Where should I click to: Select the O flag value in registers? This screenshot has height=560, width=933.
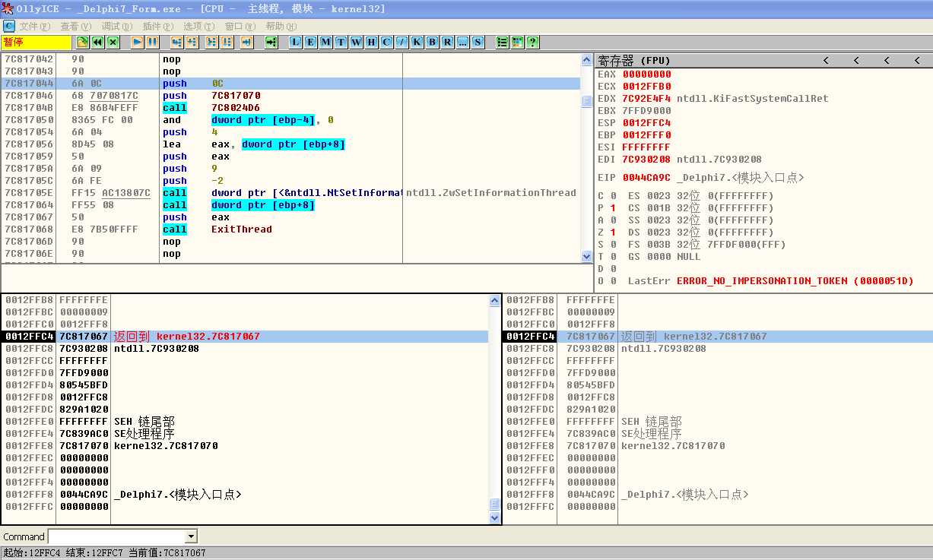click(613, 281)
